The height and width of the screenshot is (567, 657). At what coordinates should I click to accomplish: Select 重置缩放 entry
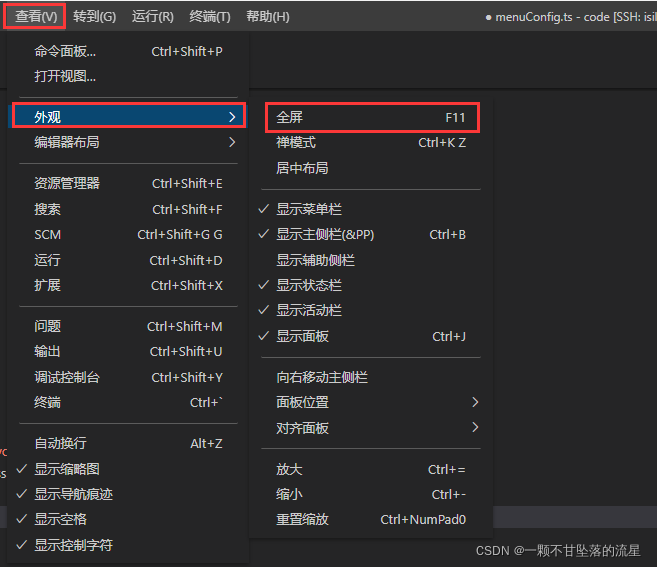click(x=371, y=520)
